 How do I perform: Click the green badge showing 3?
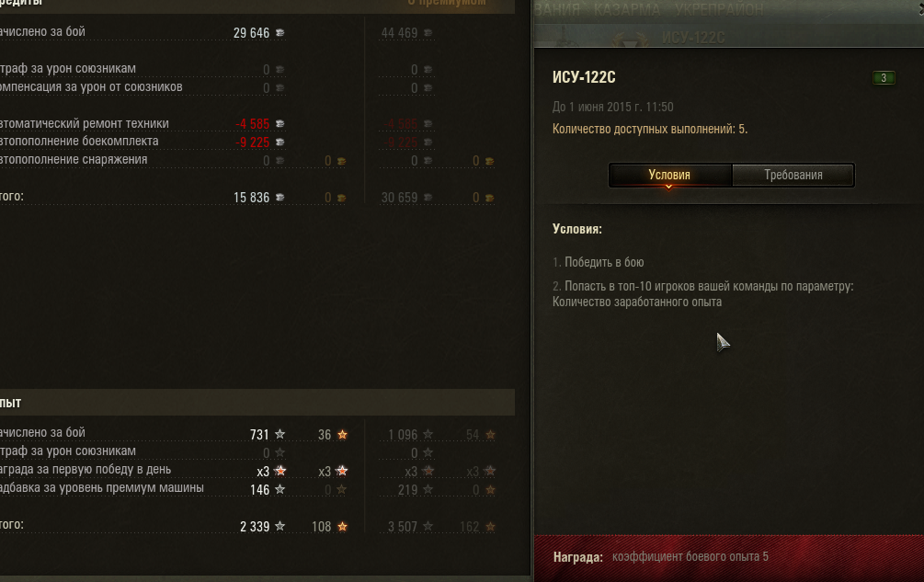coord(884,78)
